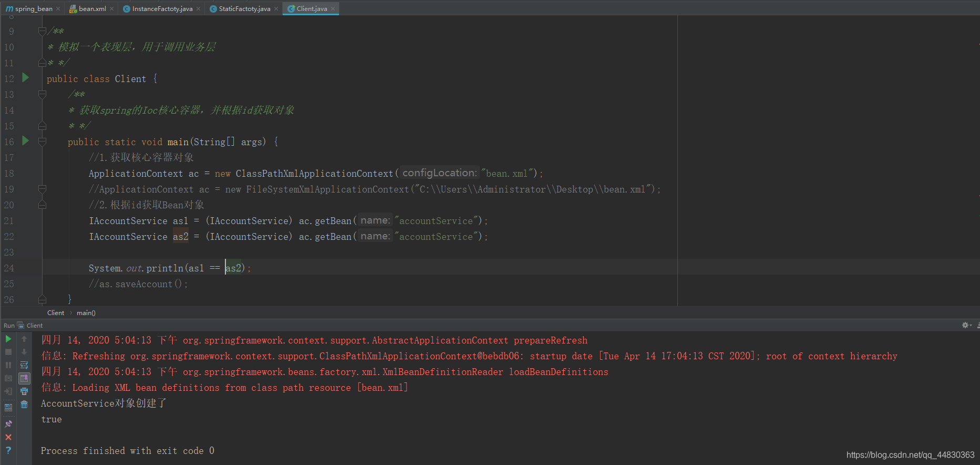Click main() in editor breadcrumb
Image resolution: width=980 pixels, height=465 pixels.
(86, 313)
